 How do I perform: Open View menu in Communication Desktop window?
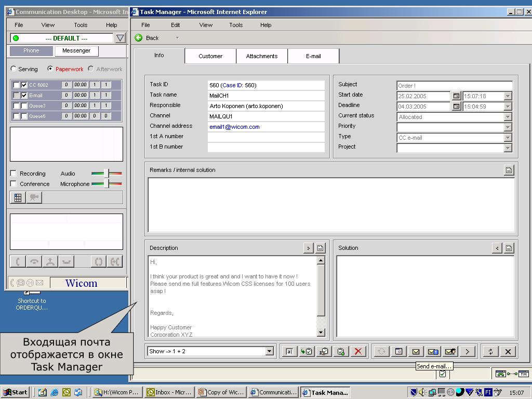click(48, 25)
